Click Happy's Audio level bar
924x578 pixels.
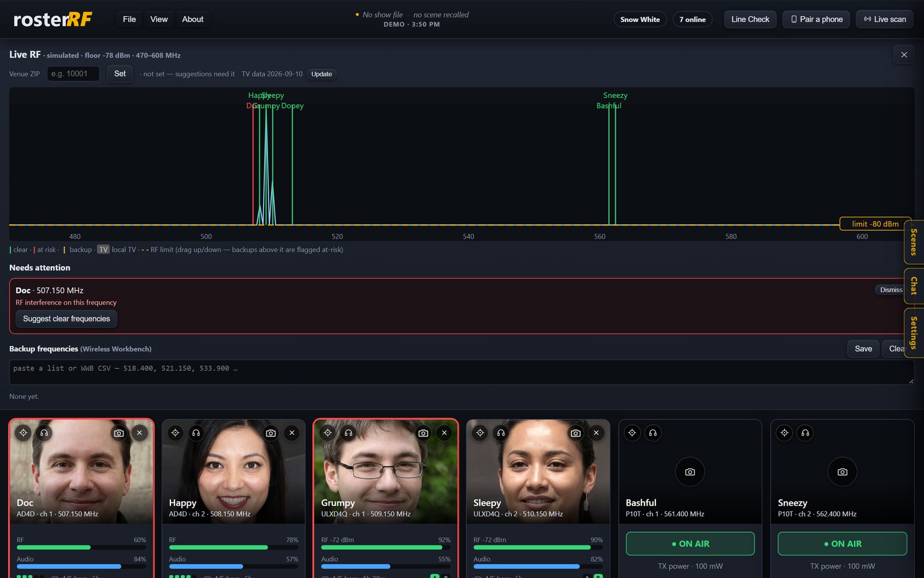click(x=233, y=566)
